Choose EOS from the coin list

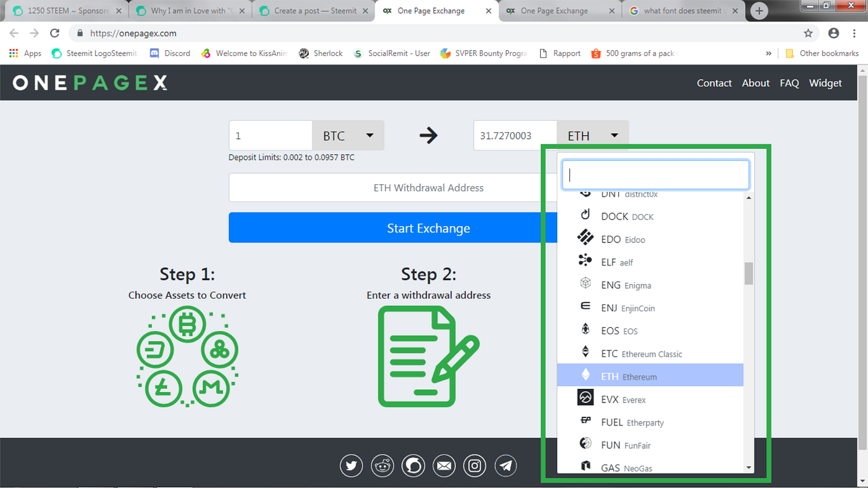650,331
